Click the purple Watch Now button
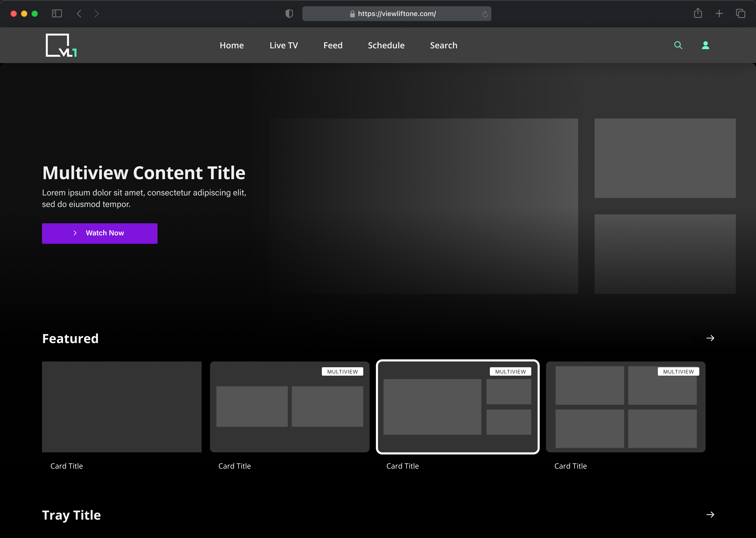The width and height of the screenshot is (756, 538). [x=100, y=233]
